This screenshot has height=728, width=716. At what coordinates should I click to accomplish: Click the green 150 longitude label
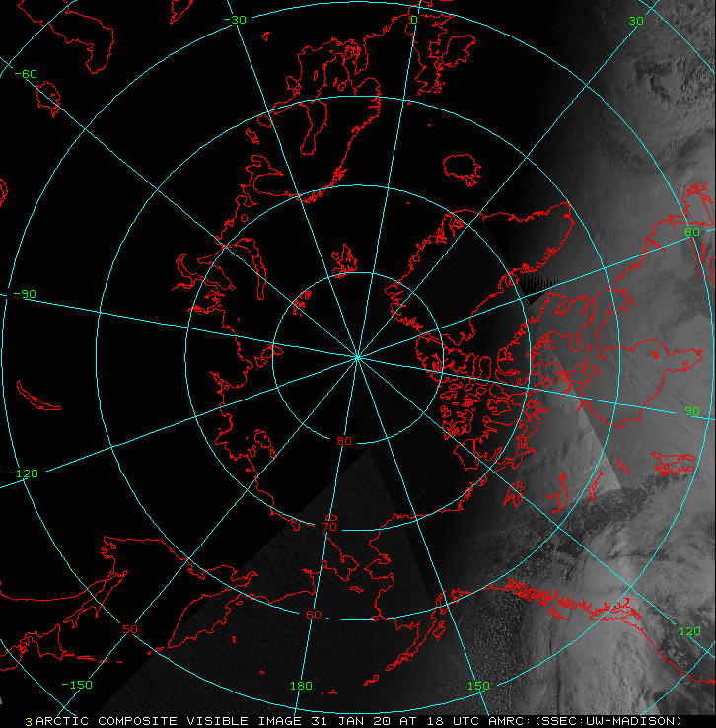478,686
